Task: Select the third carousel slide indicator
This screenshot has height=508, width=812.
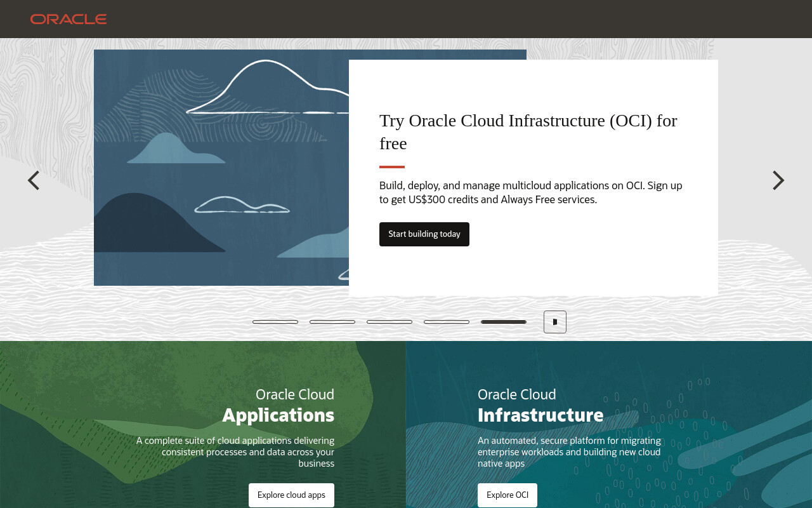Action: pos(390,322)
